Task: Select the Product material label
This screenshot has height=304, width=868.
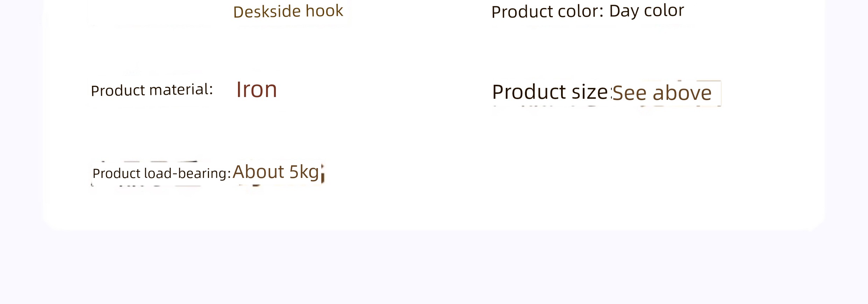Action: (x=152, y=90)
